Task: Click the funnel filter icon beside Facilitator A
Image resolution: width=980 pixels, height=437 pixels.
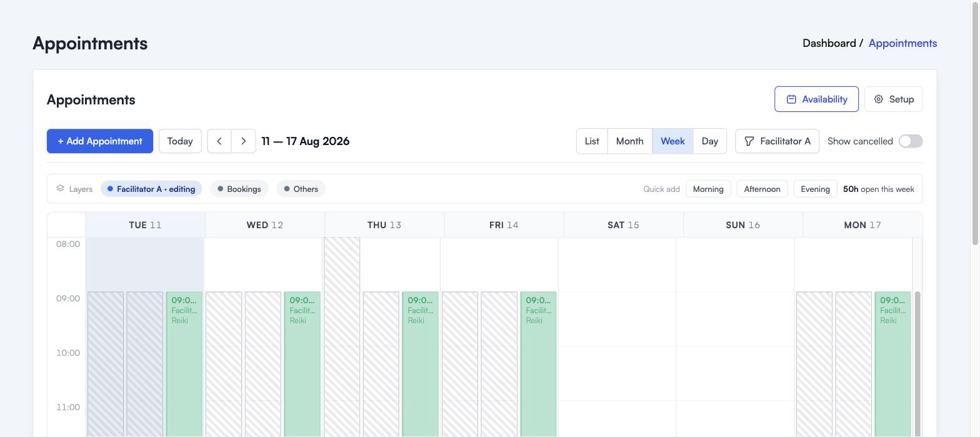Action: pos(749,141)
